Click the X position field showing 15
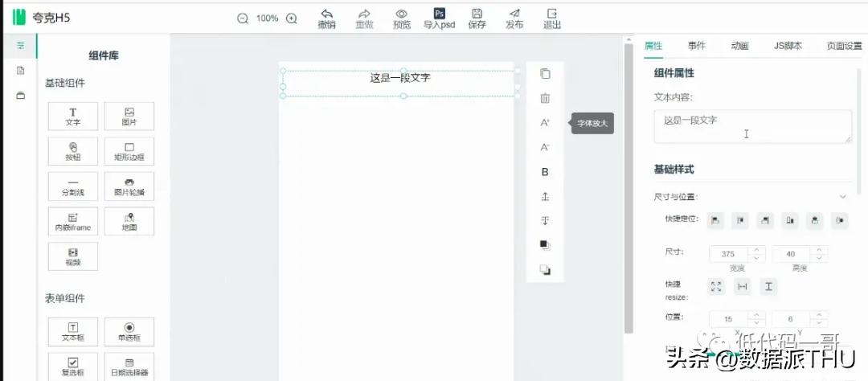 point(728,319)
